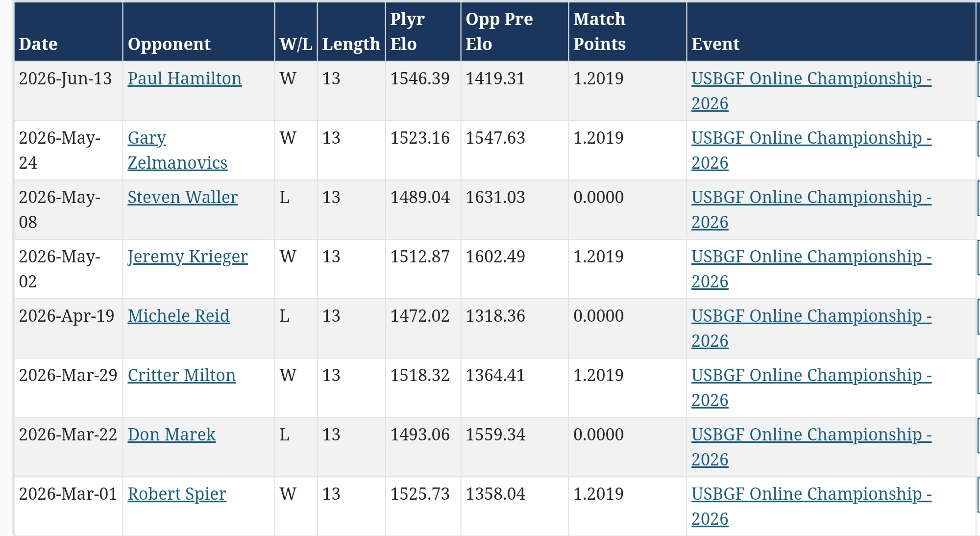Click player Elo value 1512.87
This screenshot has height=536, width=980.
tap(420, 256)
